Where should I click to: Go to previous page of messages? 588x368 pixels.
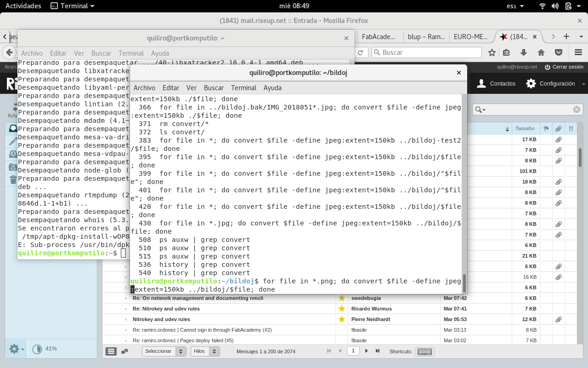pyautogui.click(x=340, y=351)
